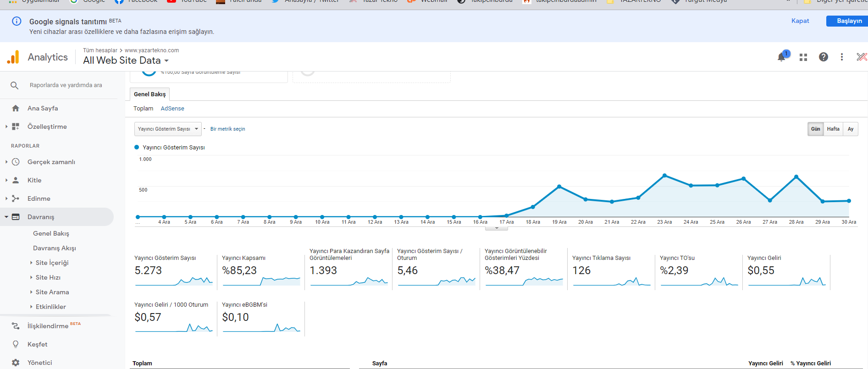The image size is (868, 369).
Task: Click the Kitle person icon
Action: click(x=16, y=180)
